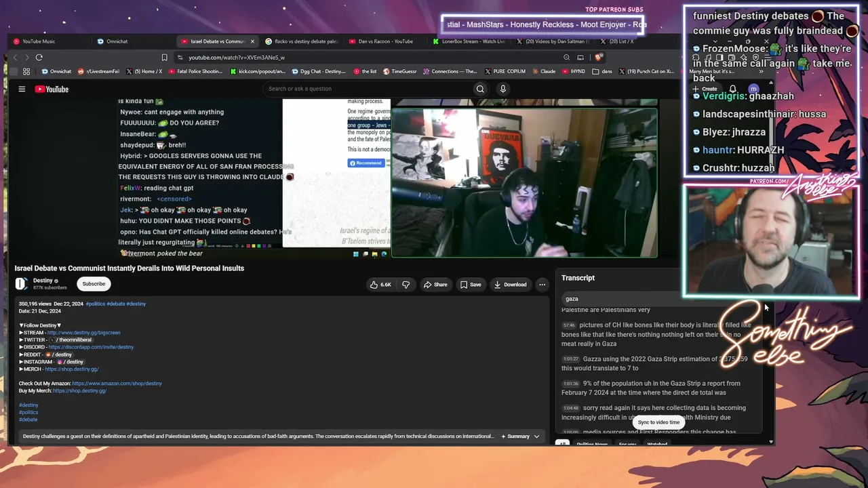Open the kick.com/popout bookmark
Screen dimensions: 868x488
click(258, 71)
